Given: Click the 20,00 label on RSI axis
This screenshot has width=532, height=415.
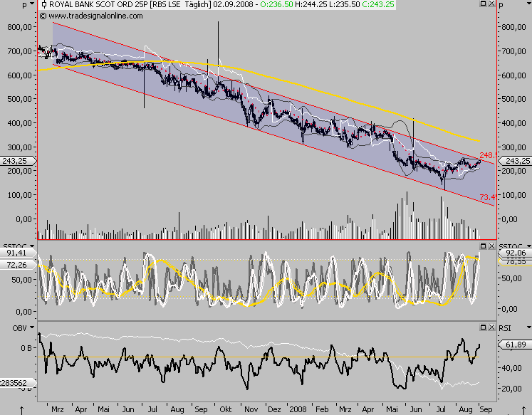Looking at the screenshot, I should [511, 389].
